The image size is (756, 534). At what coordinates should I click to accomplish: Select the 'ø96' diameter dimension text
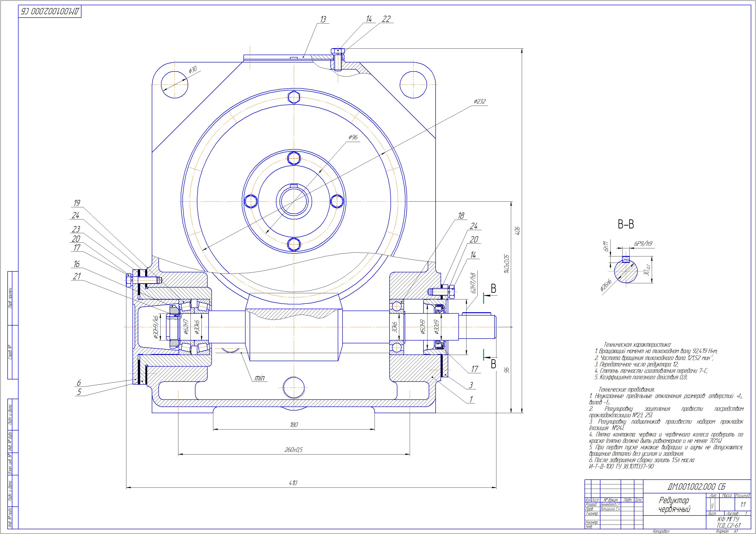[353, 137]
